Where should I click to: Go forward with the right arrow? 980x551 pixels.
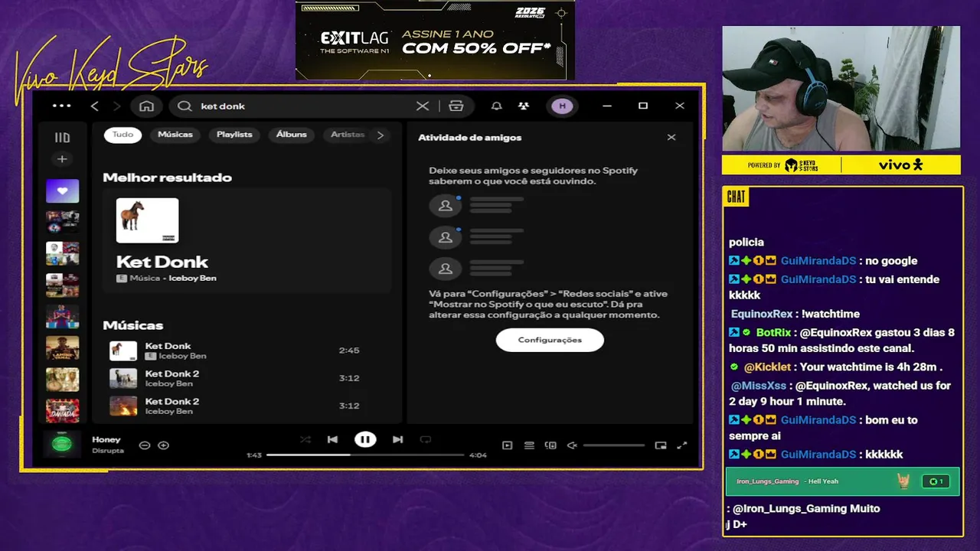coord(116,106)
